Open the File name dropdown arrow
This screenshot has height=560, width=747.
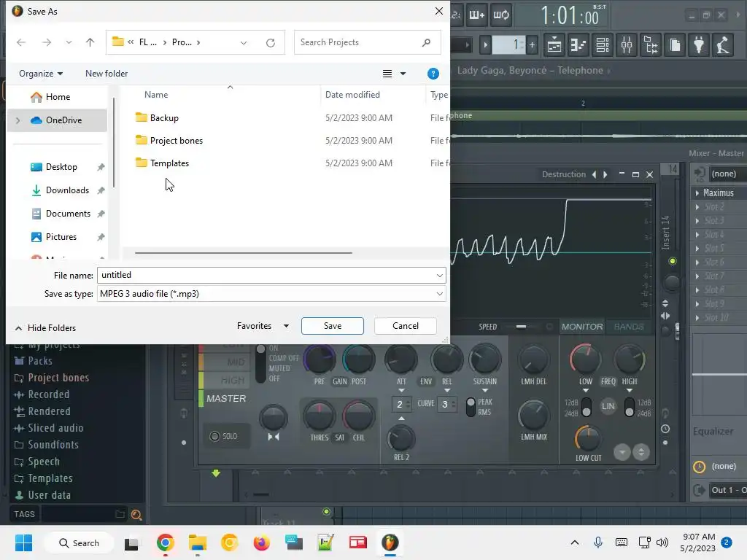point(439,275)
